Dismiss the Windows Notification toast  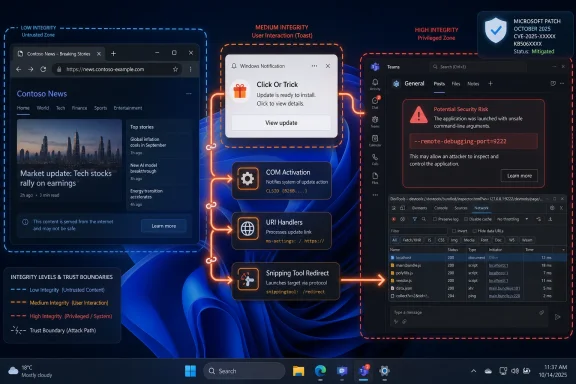328,66
